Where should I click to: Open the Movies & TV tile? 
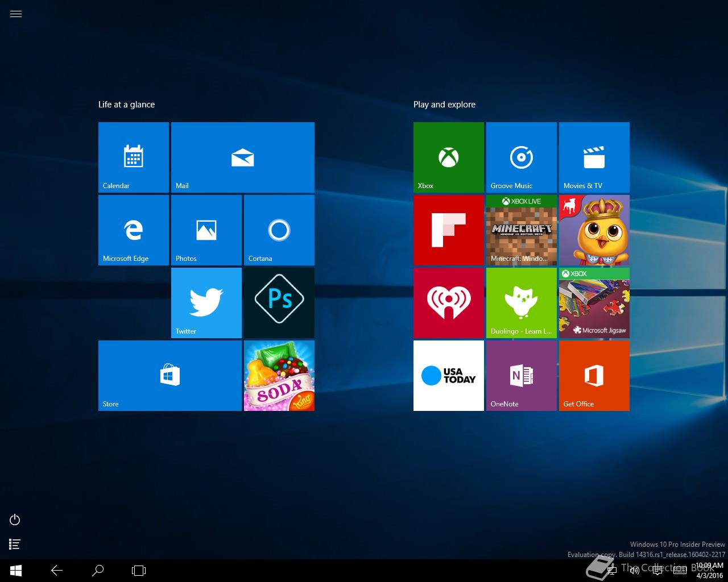tap(594, 157)
